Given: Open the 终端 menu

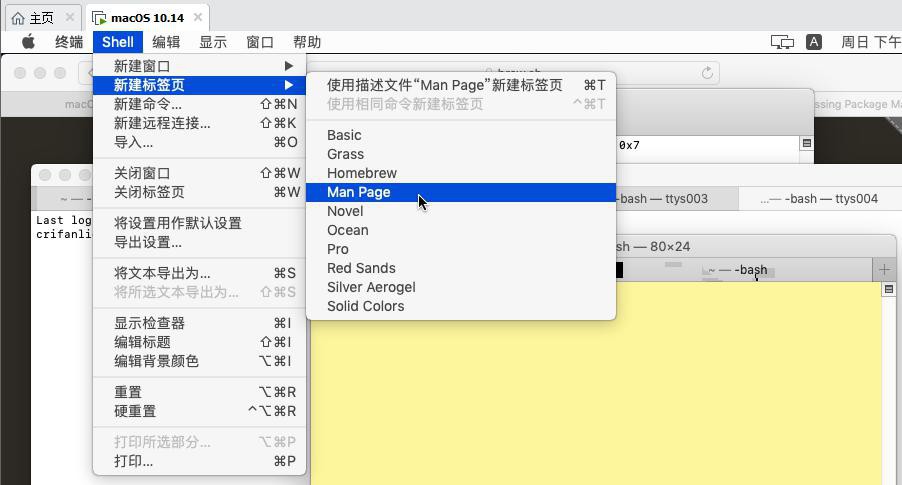Looking at the screenshot, I should coord(69,42).
